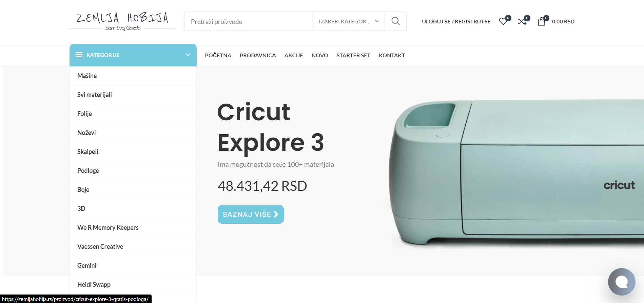Go to the Starter Set page
The width and height of the screenshot is (644, 303).
(x=353, y=55)
